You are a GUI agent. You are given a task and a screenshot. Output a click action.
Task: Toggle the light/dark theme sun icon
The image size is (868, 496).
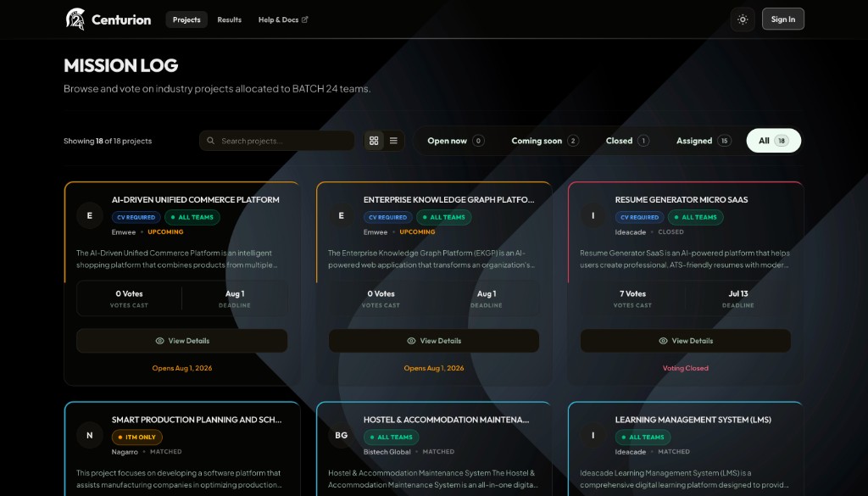[x=743, y=20]
